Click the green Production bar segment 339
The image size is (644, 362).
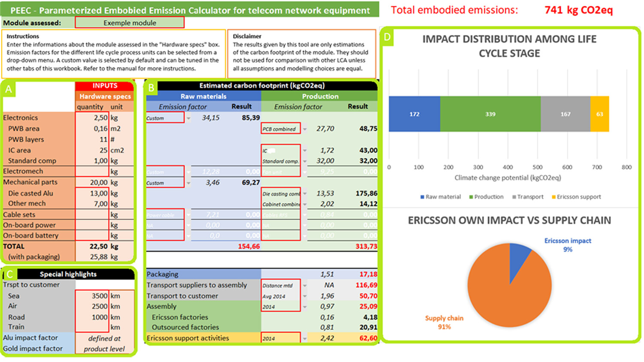coord(490,114)
